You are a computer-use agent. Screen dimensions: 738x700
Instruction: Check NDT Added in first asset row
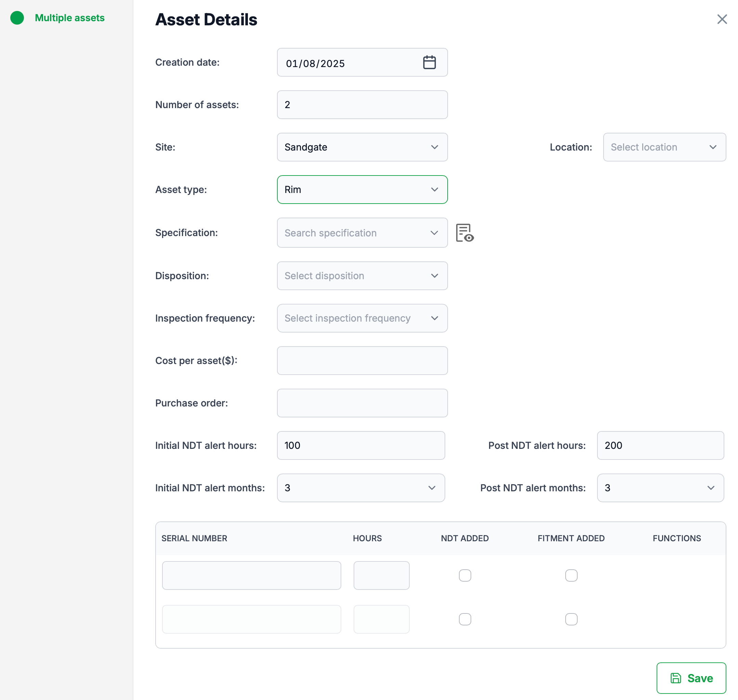(x=465, y=575)
